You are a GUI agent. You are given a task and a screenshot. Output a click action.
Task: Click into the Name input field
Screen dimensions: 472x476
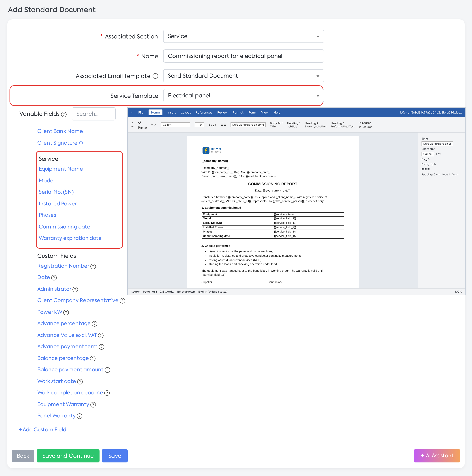(243, 56)
